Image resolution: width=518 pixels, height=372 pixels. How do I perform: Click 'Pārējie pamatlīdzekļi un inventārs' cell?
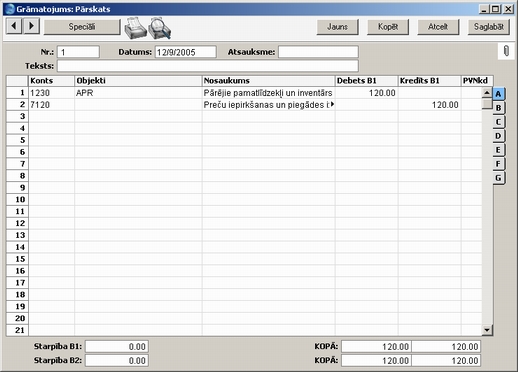pyautogui.click(x=268, y=93)
